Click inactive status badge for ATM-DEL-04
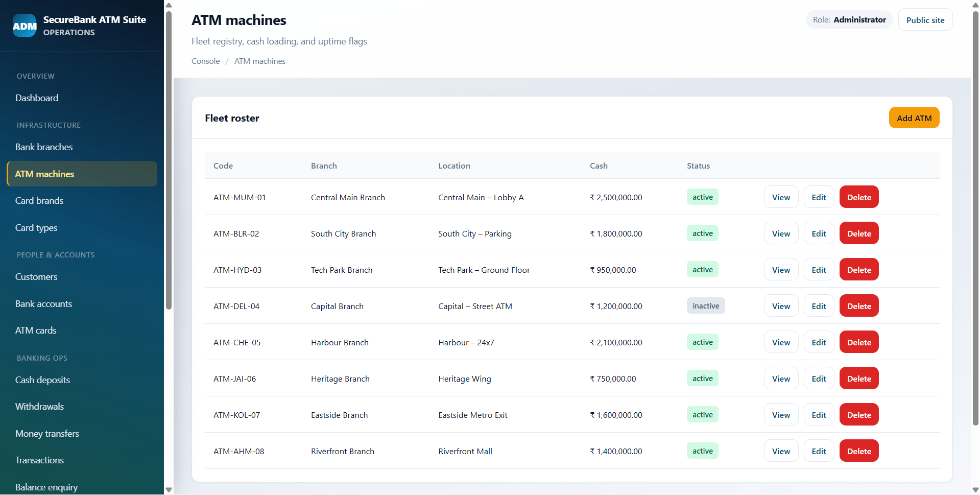The width and height of the screenshot is (980, 495). pos(706,306)
